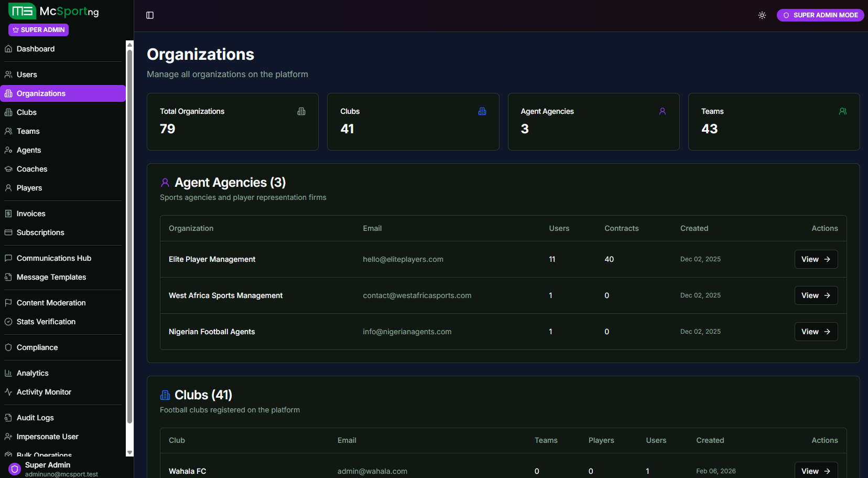This screenshot has width=868, height=478.
Task: View Elite Player Management details
Action: [816, 259]
